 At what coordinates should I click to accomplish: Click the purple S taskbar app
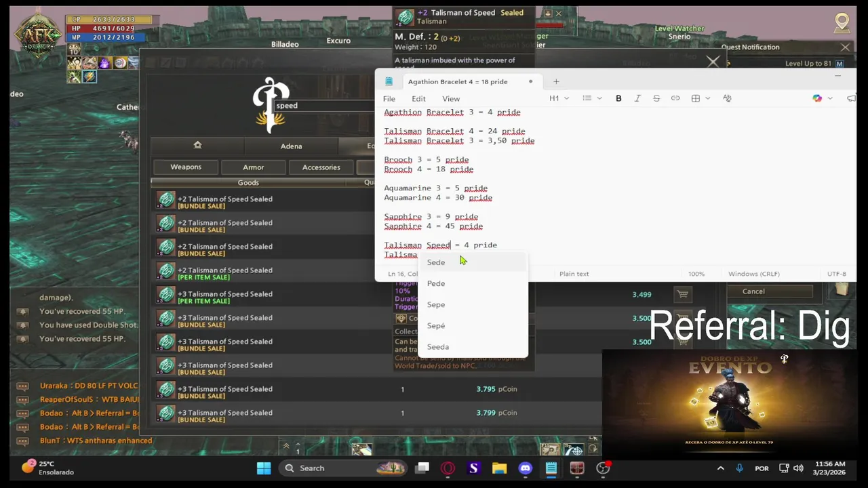click(x=473, y=468)
